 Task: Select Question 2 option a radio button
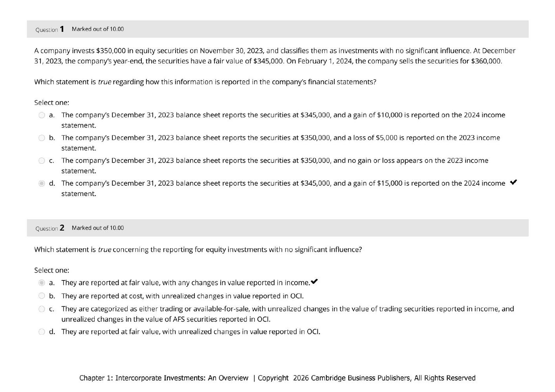[x=42, y=283]
